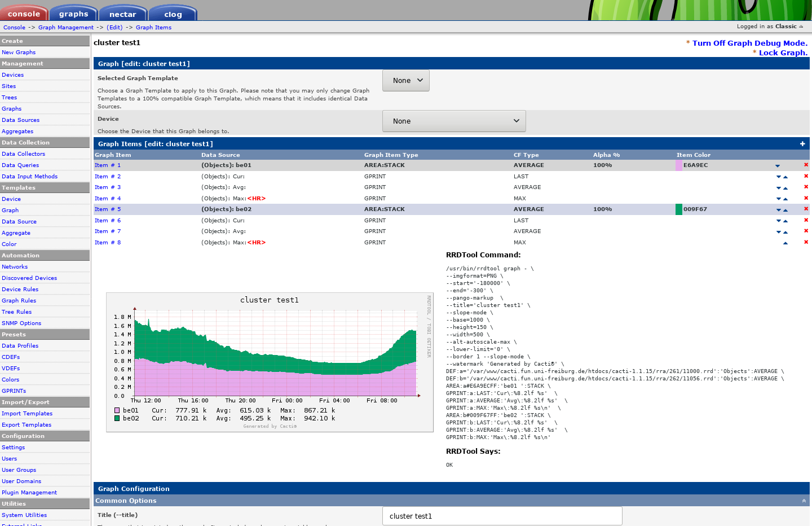Click the Lock Graph link
The height and width of the screenshot is (526, 812).
click(783, 52)
